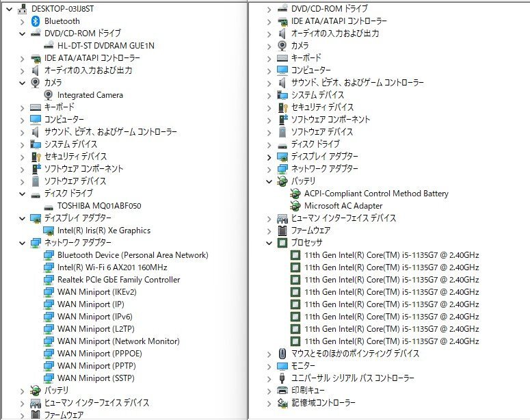Click the 印刷キュー printer icon
Viewport: 530px width, 420px height.
pos(282,390)
